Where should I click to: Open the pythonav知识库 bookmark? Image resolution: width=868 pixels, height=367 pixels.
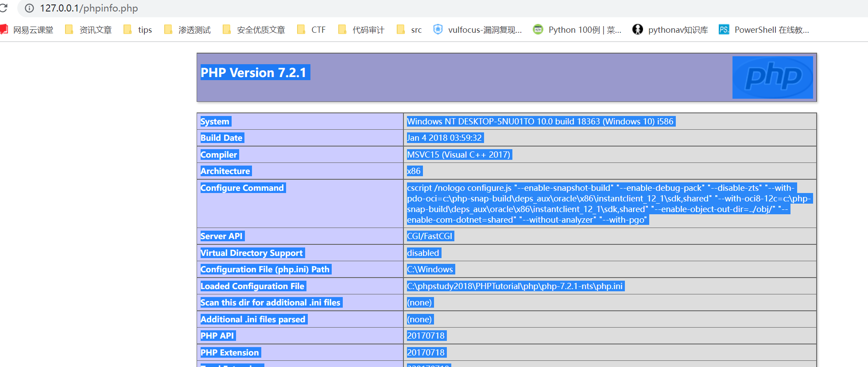(x=670, y=30)
